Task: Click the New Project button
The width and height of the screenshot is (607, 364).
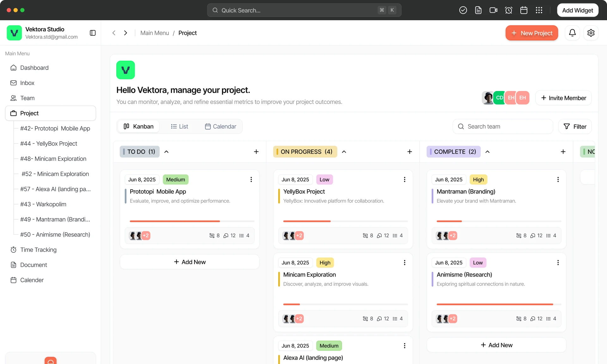Action: (x=532, y=33)
